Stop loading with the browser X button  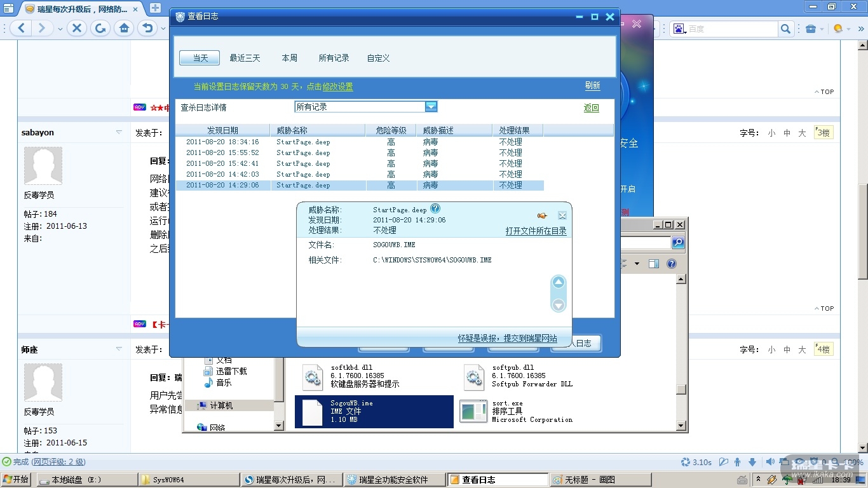click(x=76, y=28)
